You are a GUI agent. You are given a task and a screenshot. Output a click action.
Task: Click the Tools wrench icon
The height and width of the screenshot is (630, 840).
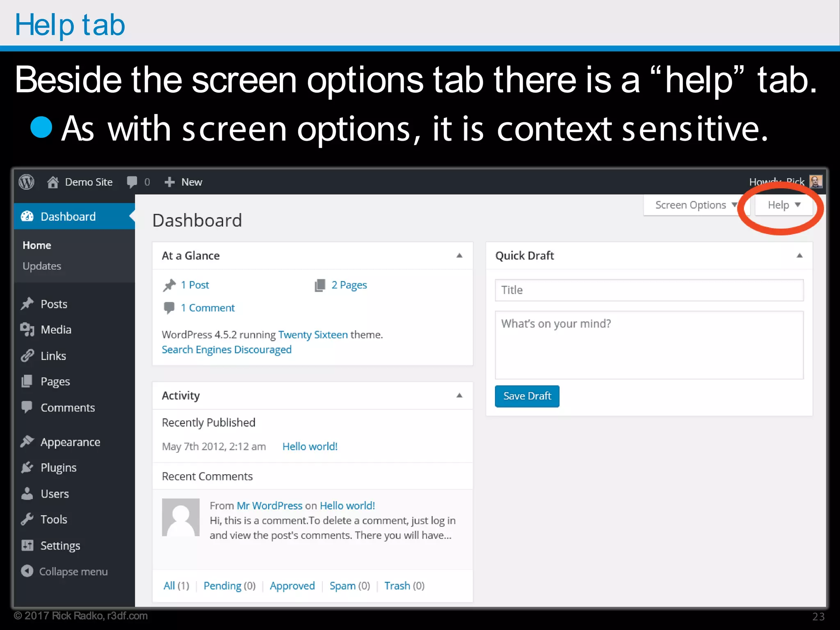[27, 519]
